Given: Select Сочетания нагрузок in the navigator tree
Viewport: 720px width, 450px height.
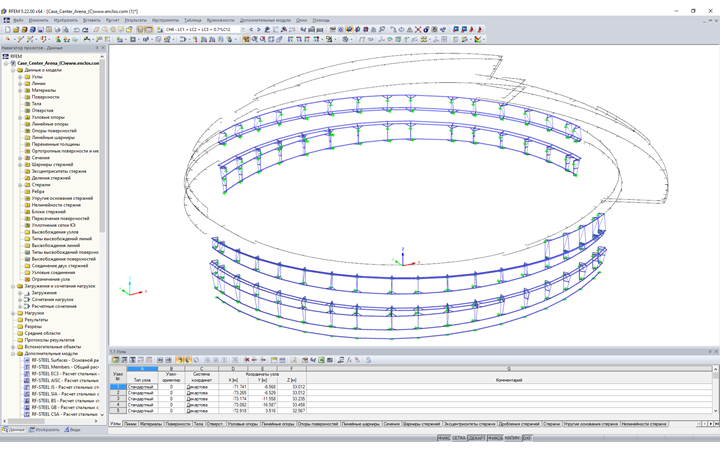Looking at the screenshot, I should click(52, 299).
